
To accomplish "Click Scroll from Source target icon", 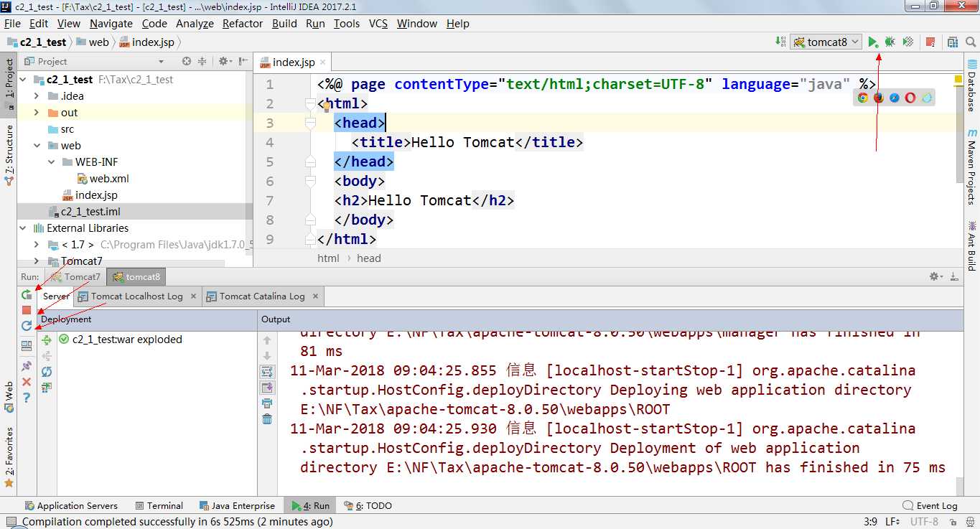I will (x=187, y=62).
